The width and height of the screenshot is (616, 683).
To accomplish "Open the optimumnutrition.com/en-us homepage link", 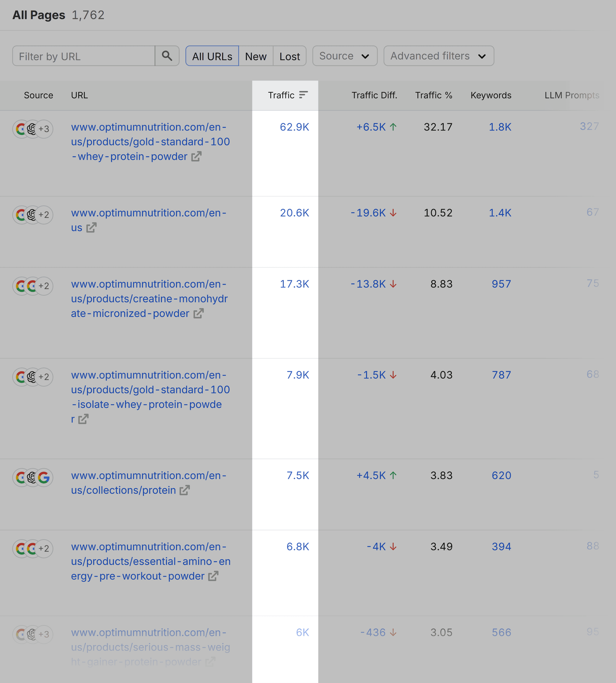I will click(149, 220).
